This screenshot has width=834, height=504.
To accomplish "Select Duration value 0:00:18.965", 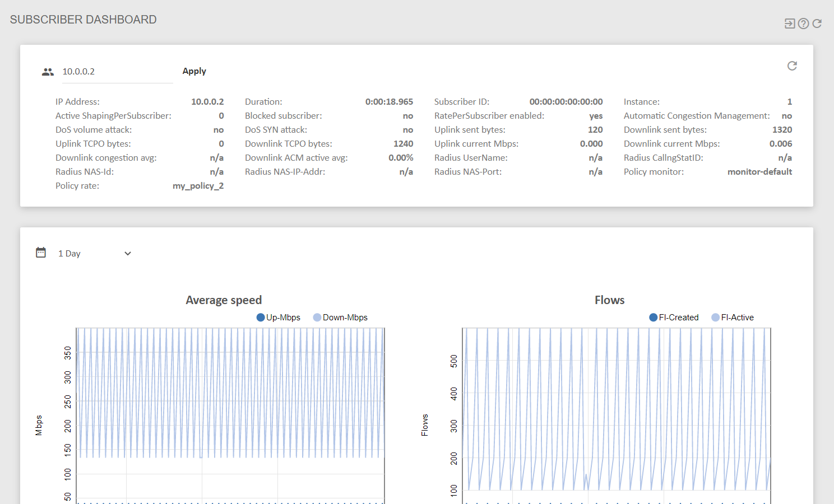I will (390, 102).
